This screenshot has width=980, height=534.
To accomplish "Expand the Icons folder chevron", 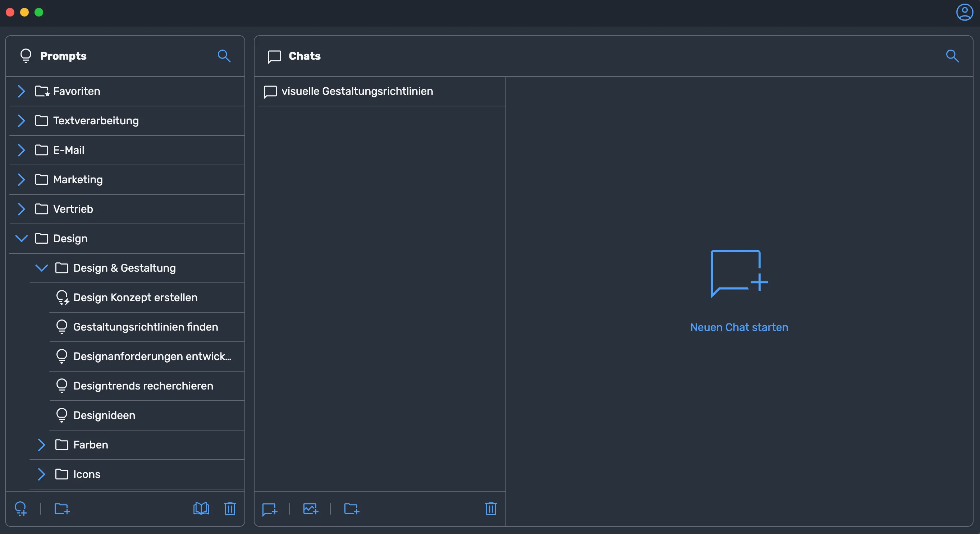I will [41, 474].
